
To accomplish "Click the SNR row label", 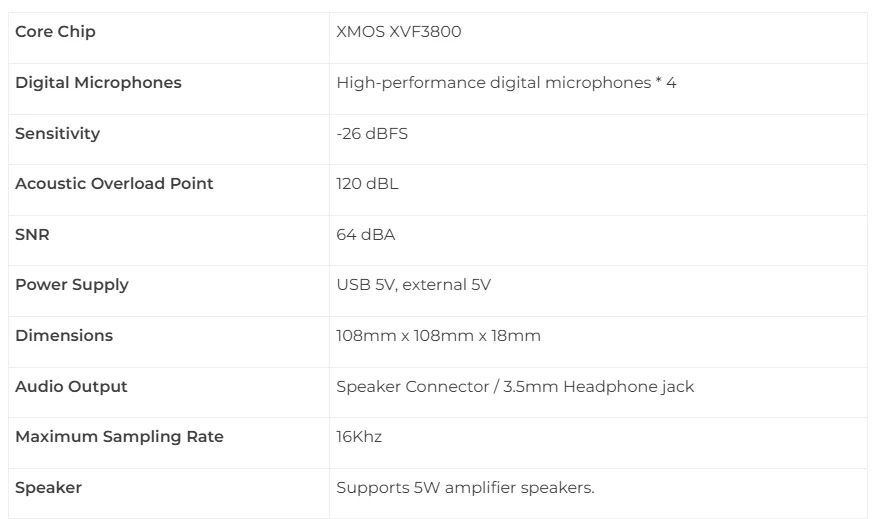I will click(x=32, y=234).
